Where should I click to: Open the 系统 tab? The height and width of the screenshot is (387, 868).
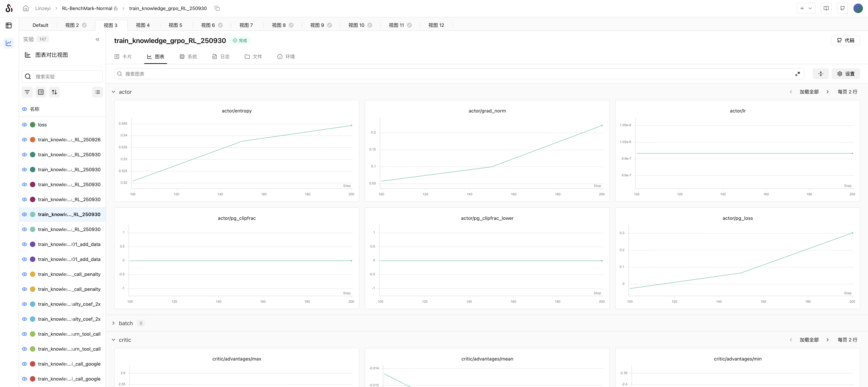[x=188, y=57]
